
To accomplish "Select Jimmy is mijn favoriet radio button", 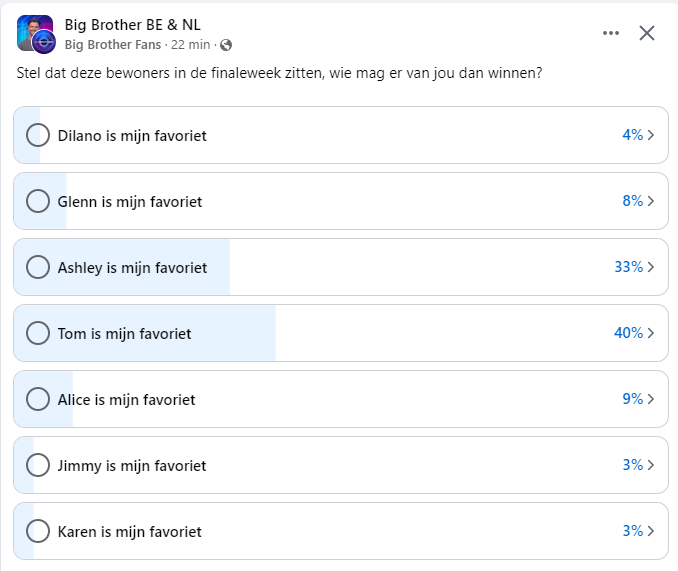I will [x=38, y=465].
